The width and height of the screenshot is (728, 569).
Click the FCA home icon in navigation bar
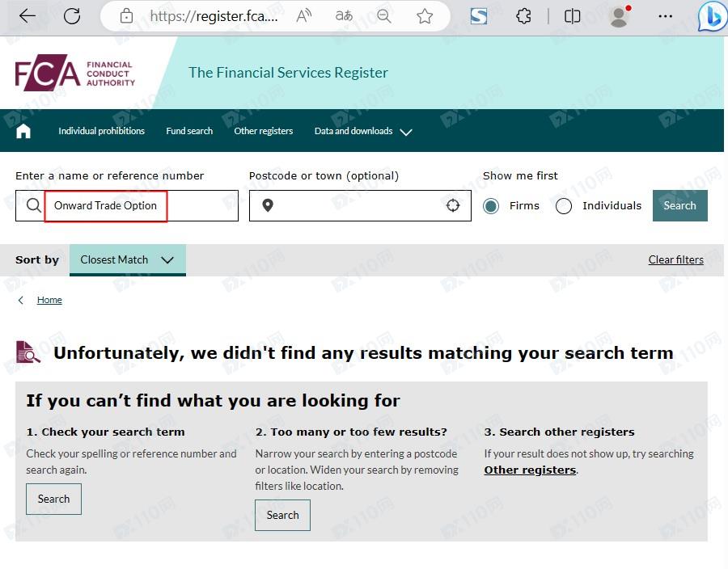click(23, 131)
